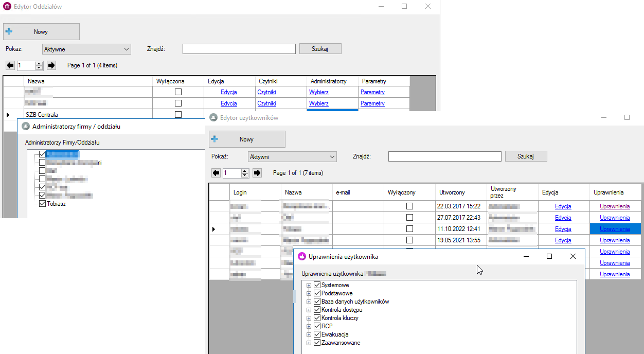Toggle Wyłączony for user created 22.03.2017 15:22
Screen dimensions: 644x354
(409, 206)
